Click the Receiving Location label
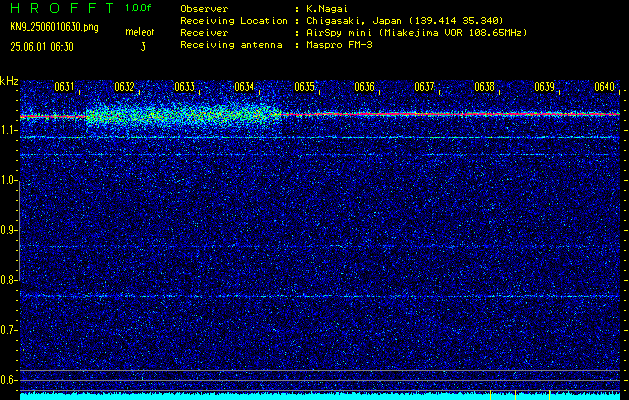This screenshot has width=629, height=400. (x=234, y=21)
